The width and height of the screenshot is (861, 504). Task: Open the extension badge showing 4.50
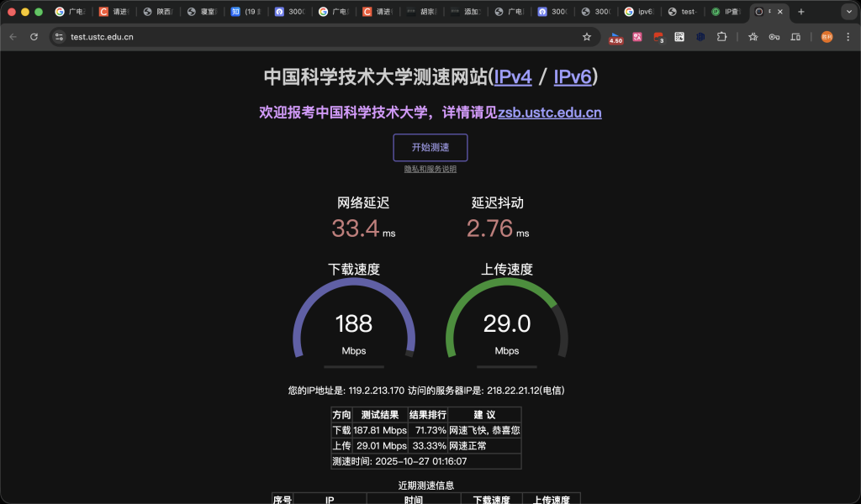coord(615,39)
